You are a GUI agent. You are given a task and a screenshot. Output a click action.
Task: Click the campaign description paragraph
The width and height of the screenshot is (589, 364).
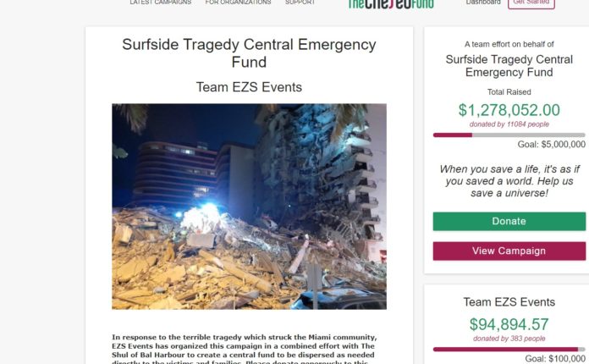(245, 350)
